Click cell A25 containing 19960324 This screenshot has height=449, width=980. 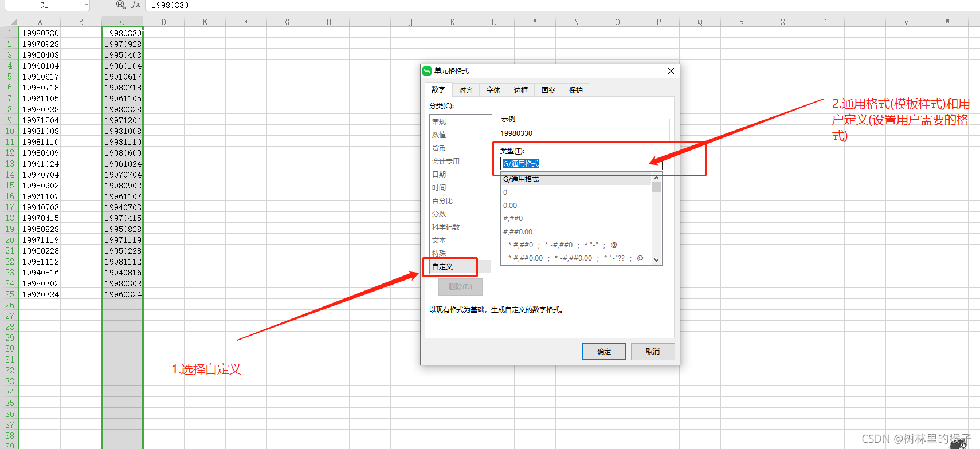coord(40,294)
